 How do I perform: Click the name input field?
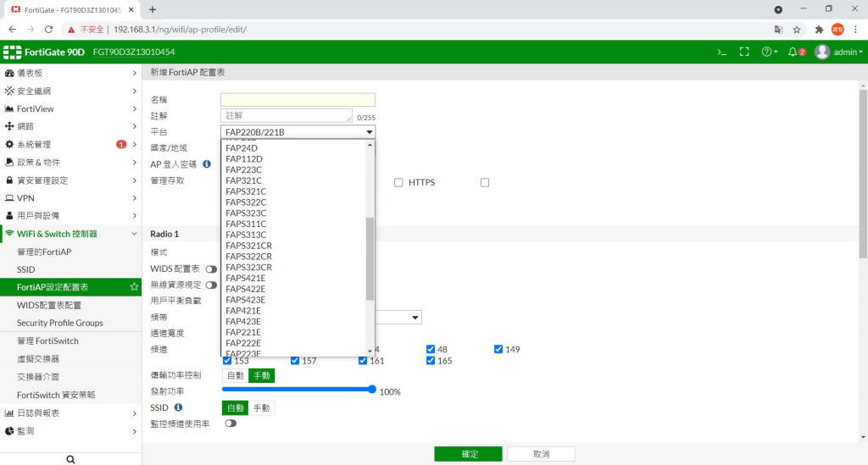tap(298, 100)
